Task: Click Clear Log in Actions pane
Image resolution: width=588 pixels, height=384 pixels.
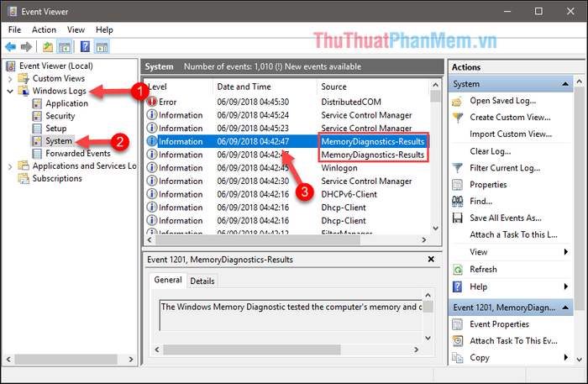Action: [x=491, y=151]
